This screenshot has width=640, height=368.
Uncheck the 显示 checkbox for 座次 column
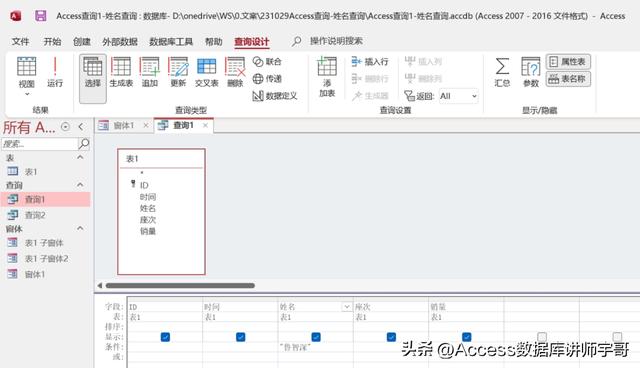pos(391,337)
